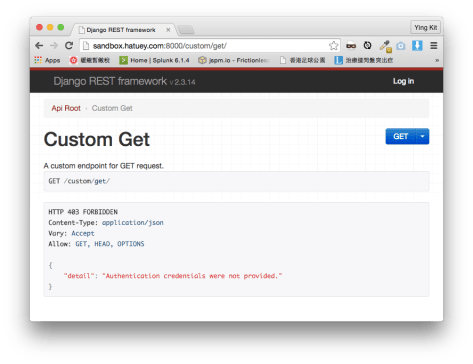Click the 'Authentication credentials were not provided.' message
473x364 pixels.
(192, 276)
